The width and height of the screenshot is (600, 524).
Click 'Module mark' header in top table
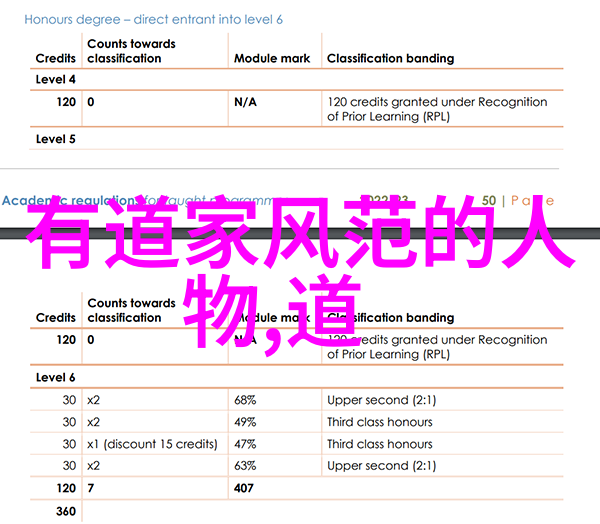pos(271,58)
